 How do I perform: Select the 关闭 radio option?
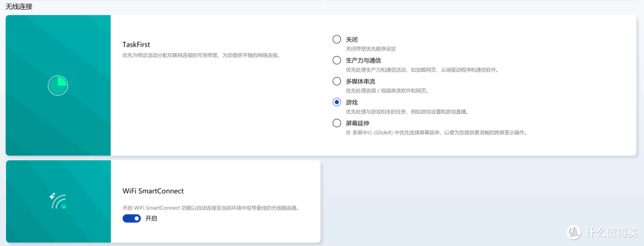point(337,39)
